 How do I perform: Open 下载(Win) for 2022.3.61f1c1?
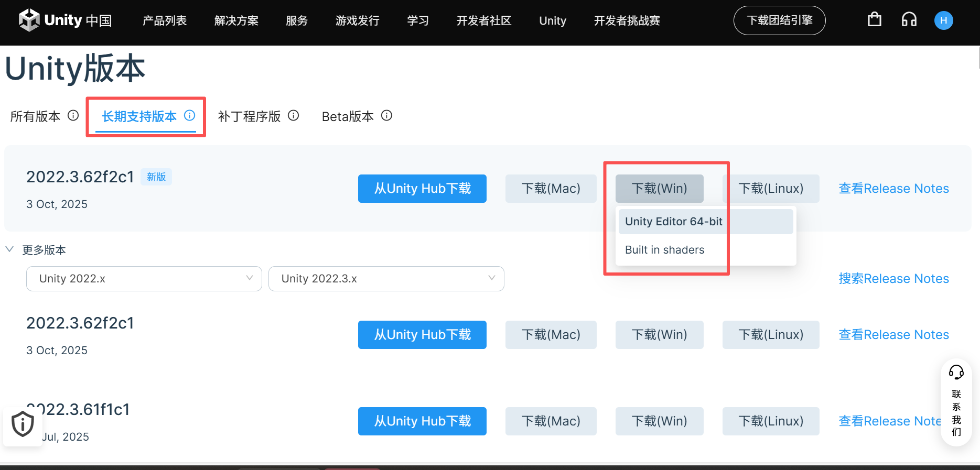pyautogui.click(x=660, y=421)
